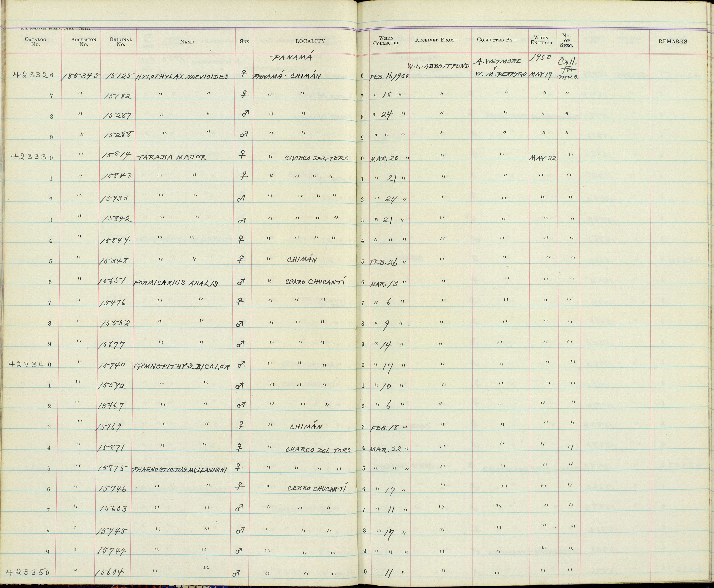
Task: Click the 'Locality' column header
Action: tap(310, 41)
